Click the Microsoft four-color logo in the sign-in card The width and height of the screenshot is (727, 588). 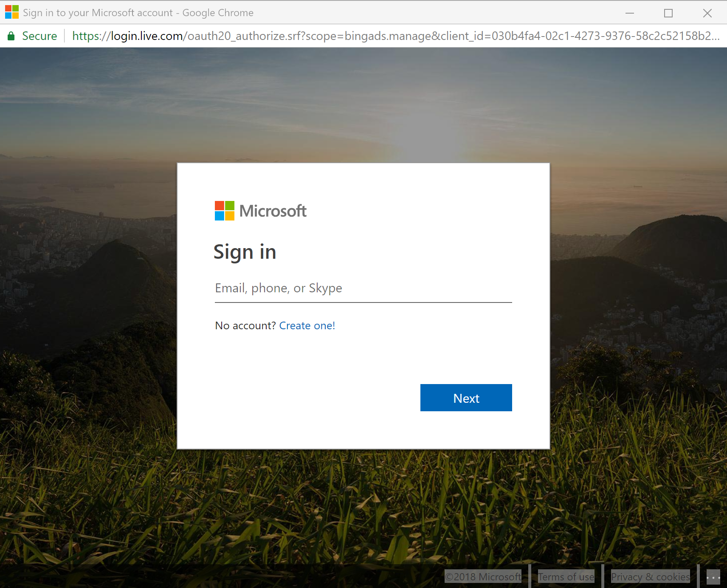pos(224,211)
